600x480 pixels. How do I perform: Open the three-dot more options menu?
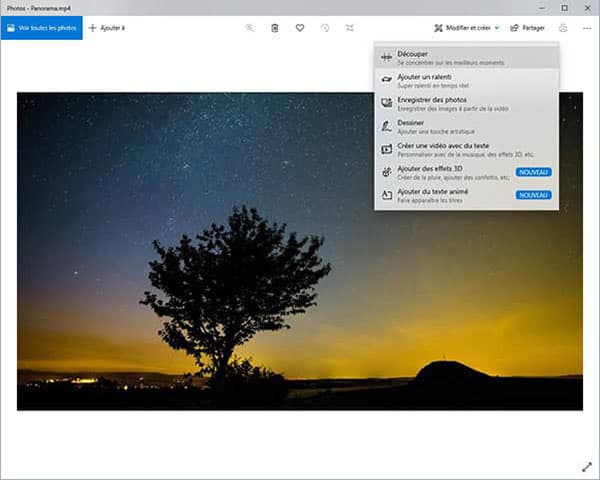tap(586, 28)
